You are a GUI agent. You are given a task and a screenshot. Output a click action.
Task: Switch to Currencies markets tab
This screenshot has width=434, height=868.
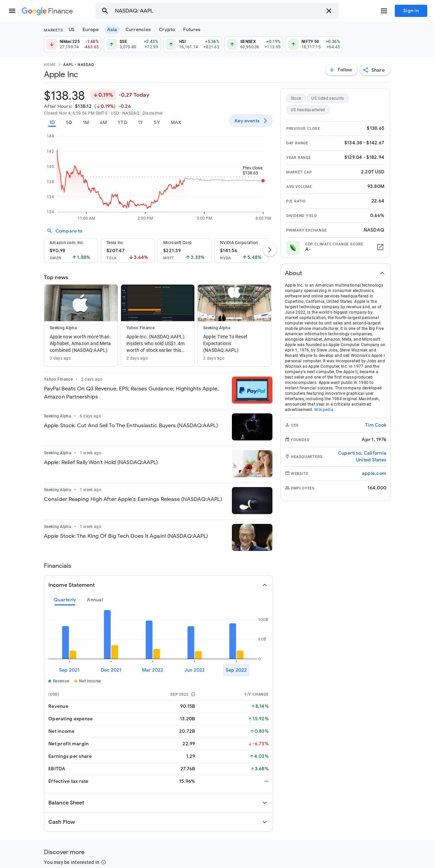pos(138,29)
